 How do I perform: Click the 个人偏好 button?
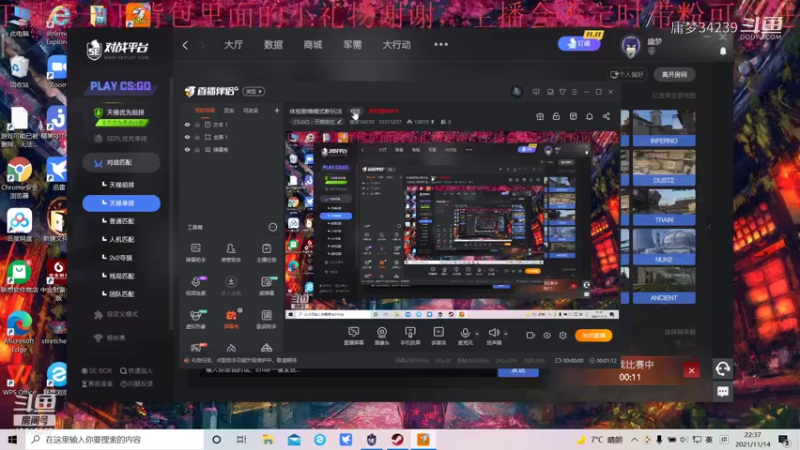(x=627, y=74)
